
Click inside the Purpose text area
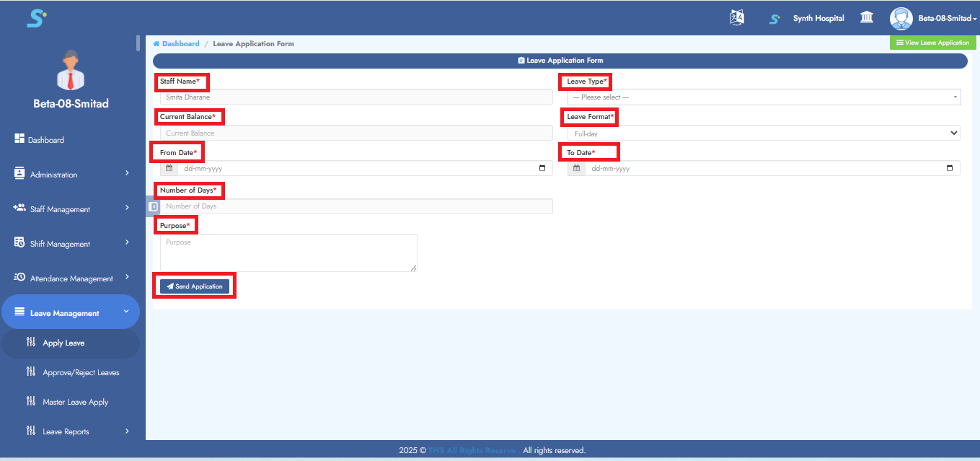click(x=288, y=253)
